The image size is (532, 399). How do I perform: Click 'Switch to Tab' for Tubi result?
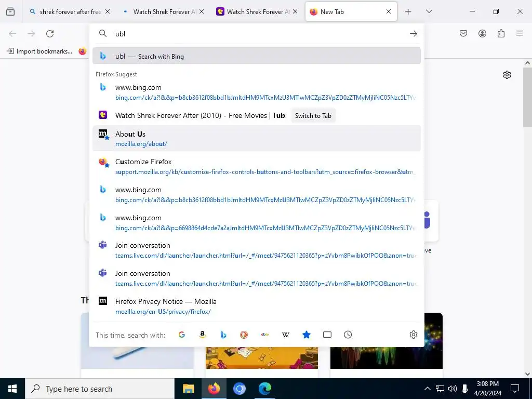pyautogui.click(x=313, y=116)
